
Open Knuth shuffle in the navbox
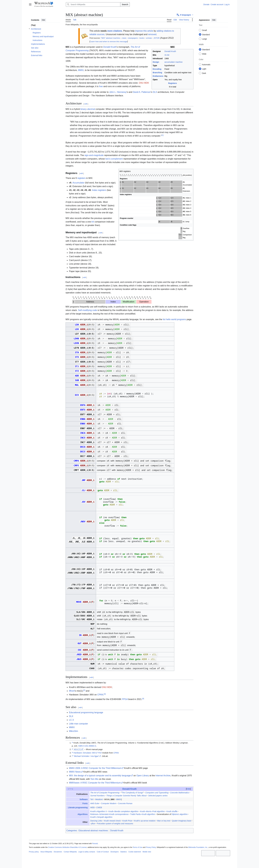pyautogui.click(x=172, y=811)
